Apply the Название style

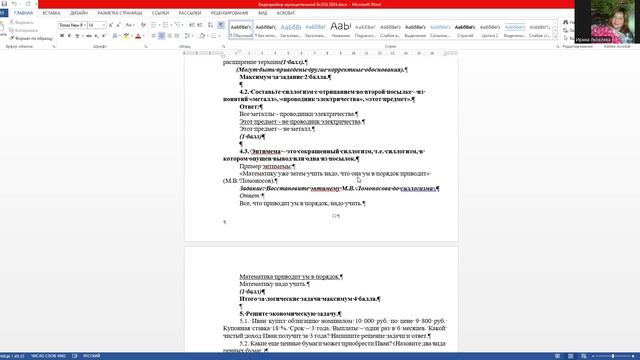click(340, 30)
